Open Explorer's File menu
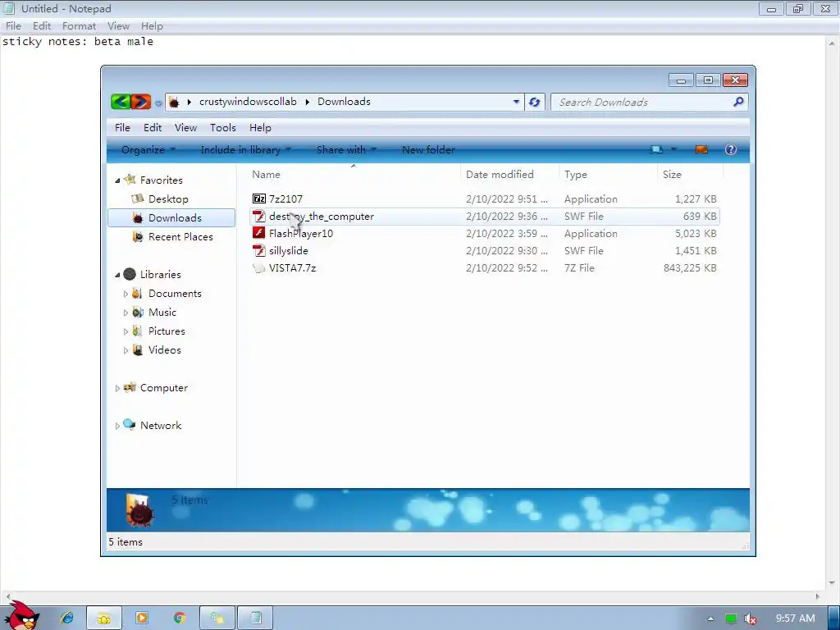840x630 pixels. pos(122,127)
